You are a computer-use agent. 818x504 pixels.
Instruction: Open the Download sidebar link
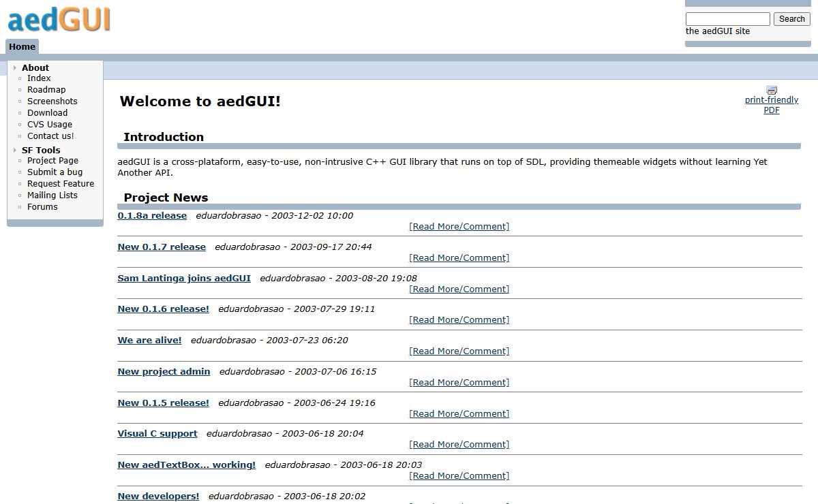point(47,113)
